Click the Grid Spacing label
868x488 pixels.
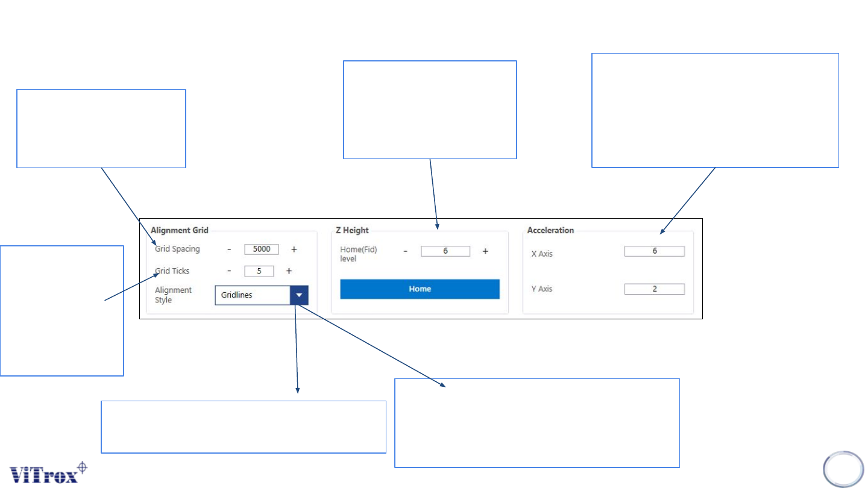pyautogui.click(x=177, y=249)
